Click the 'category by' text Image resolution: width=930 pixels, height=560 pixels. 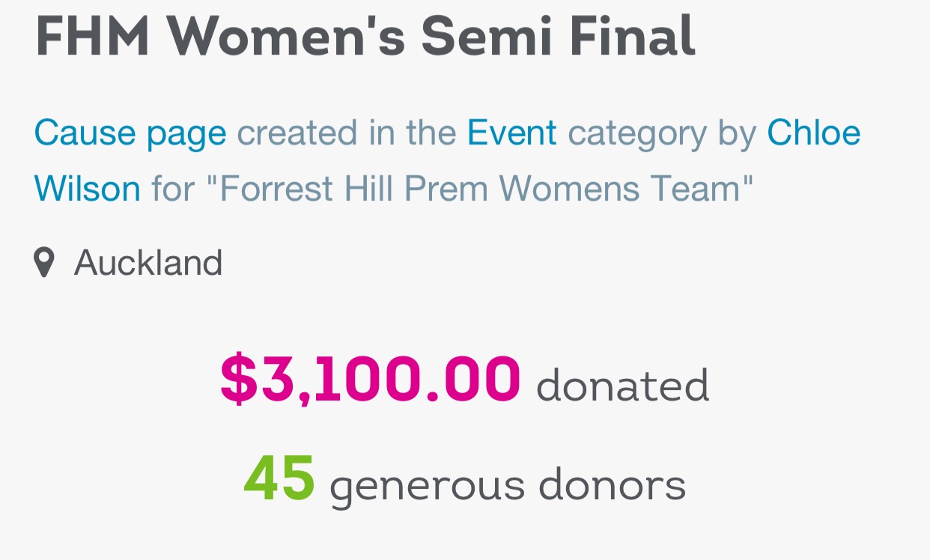662,133
